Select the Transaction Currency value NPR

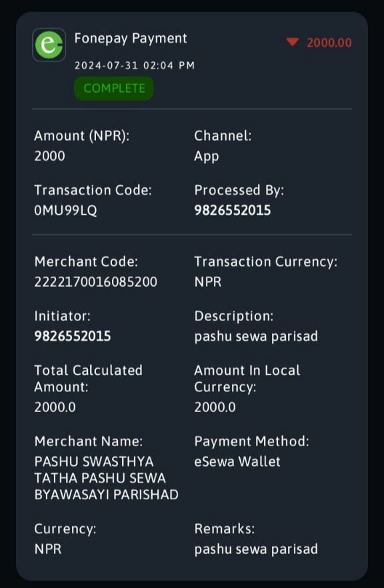208,281
